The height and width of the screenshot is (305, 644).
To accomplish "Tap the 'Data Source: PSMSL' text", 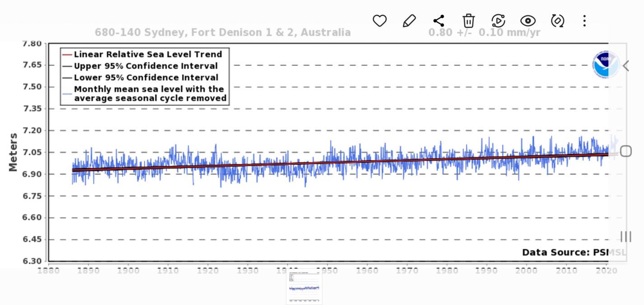I will click(x=574, y=252).
